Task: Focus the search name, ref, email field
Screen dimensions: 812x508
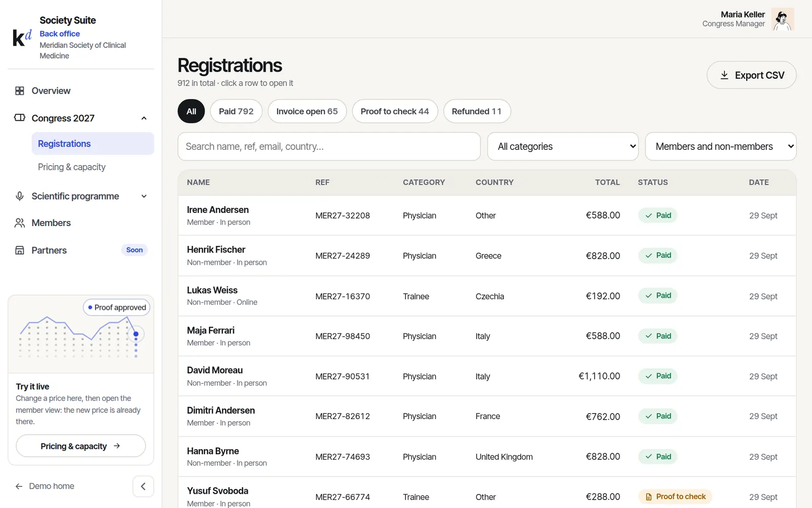Action: 329,146
